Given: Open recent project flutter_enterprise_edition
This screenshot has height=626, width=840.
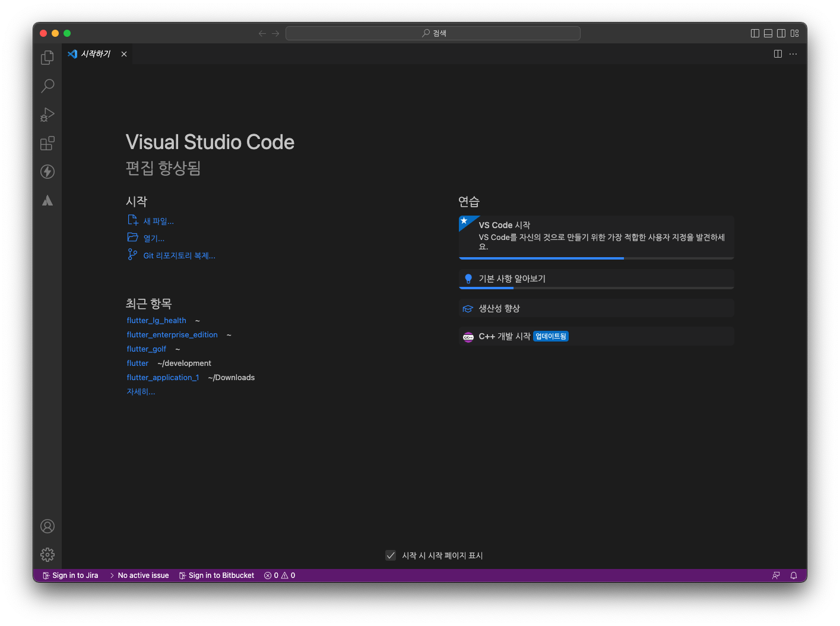Looking at the screenshot, I should coord(172,335).
